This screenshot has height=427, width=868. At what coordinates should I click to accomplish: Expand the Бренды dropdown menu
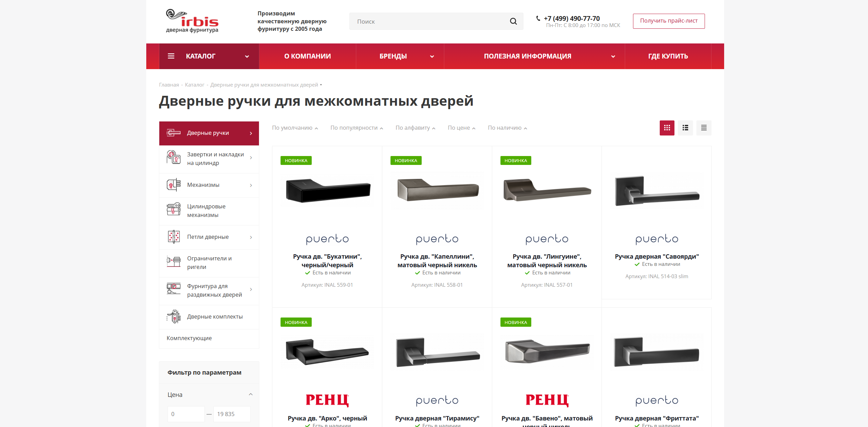point(432,56)
